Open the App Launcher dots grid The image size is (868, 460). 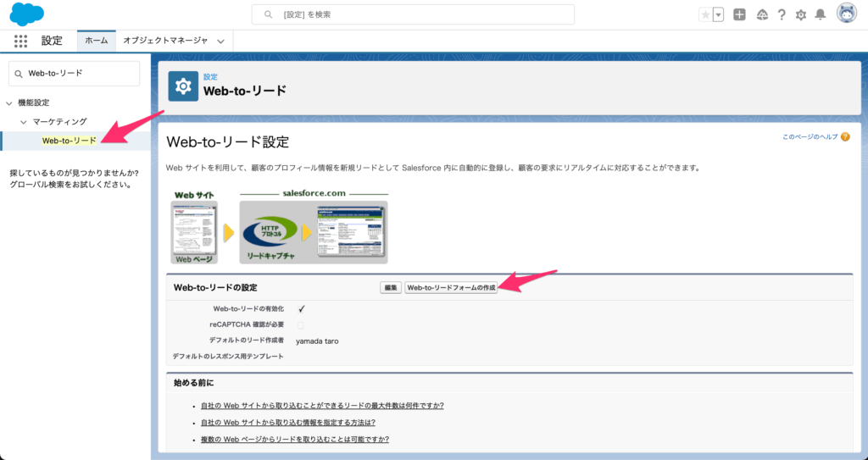tap(20, 41)
